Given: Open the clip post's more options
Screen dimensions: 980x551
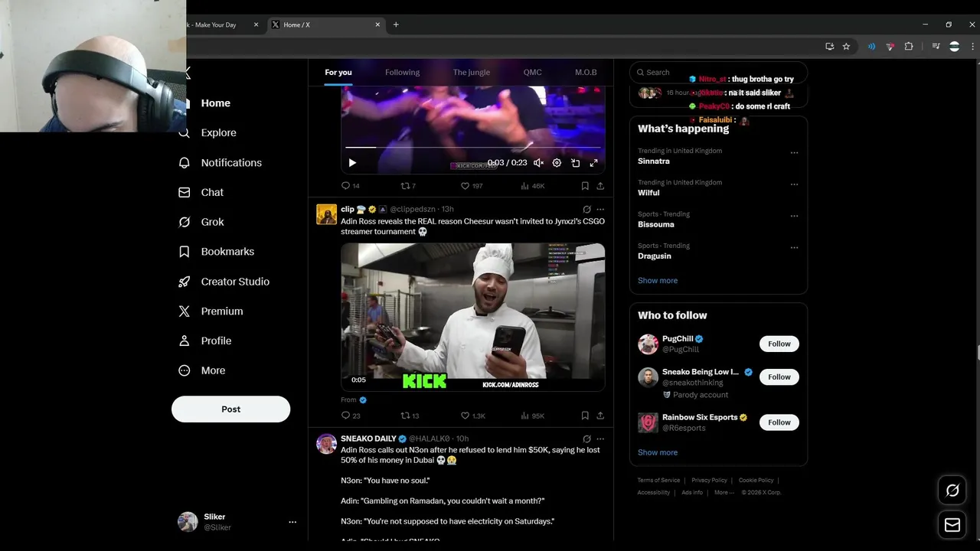Looking at the screenshot, I should (600, 209).
